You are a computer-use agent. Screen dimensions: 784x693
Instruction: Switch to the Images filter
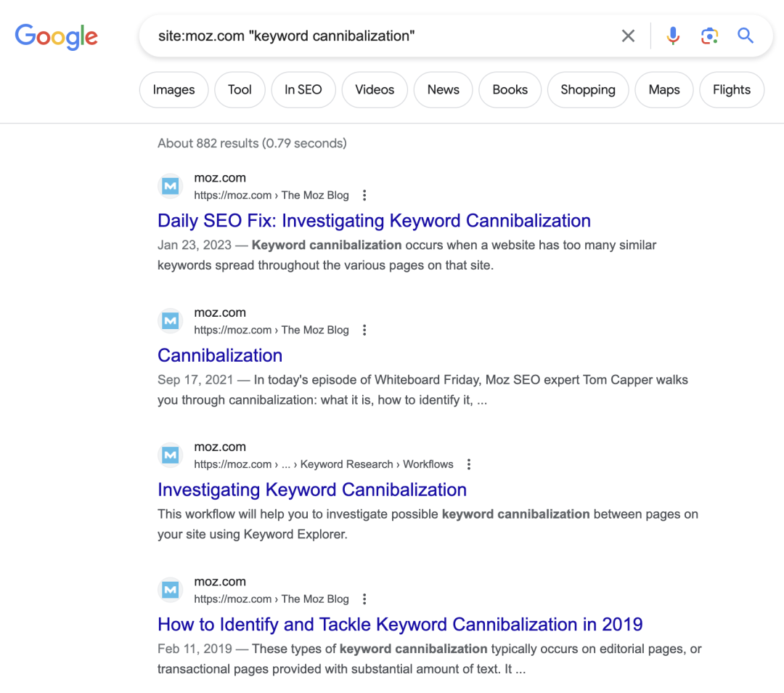[174, 89]
